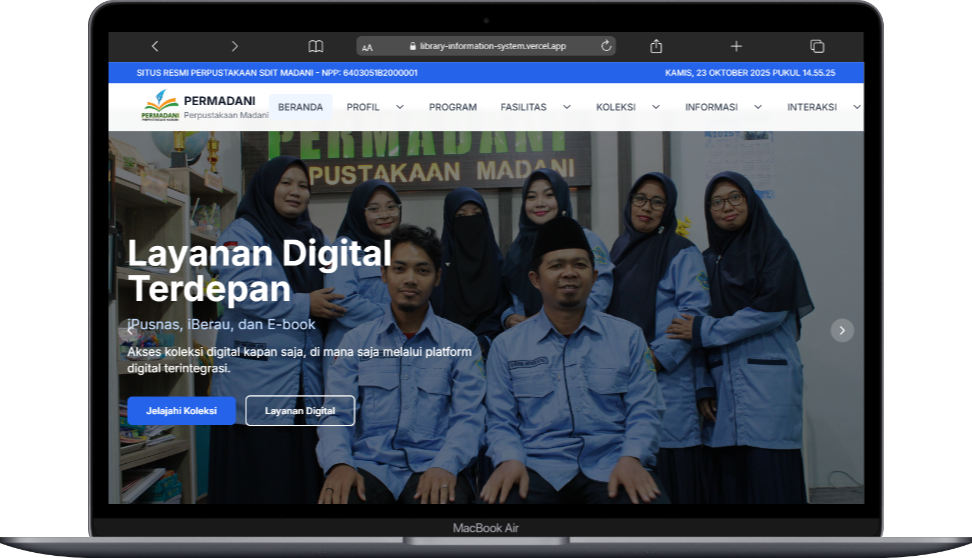The height and width of the screenshot is (558, 972).
Task: Open a new tab with plus icon
Action: click(736, 46)
